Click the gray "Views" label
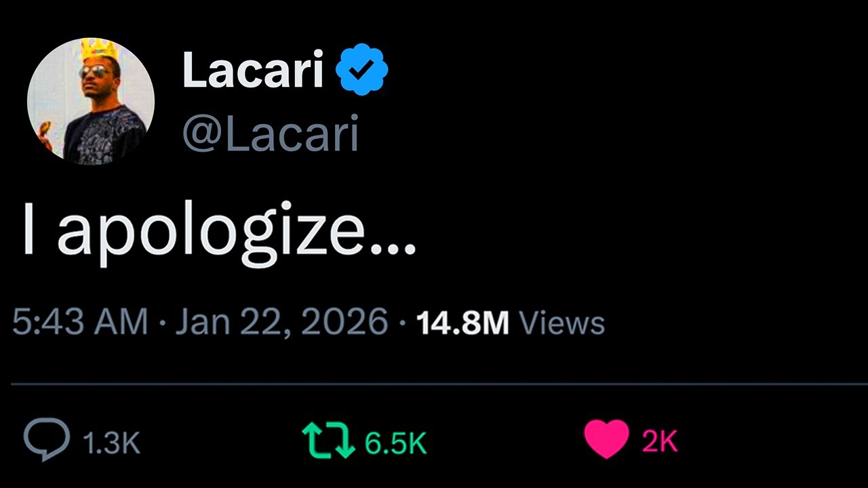The width and height of the screenshot is (868, 488). pos(561,323)
